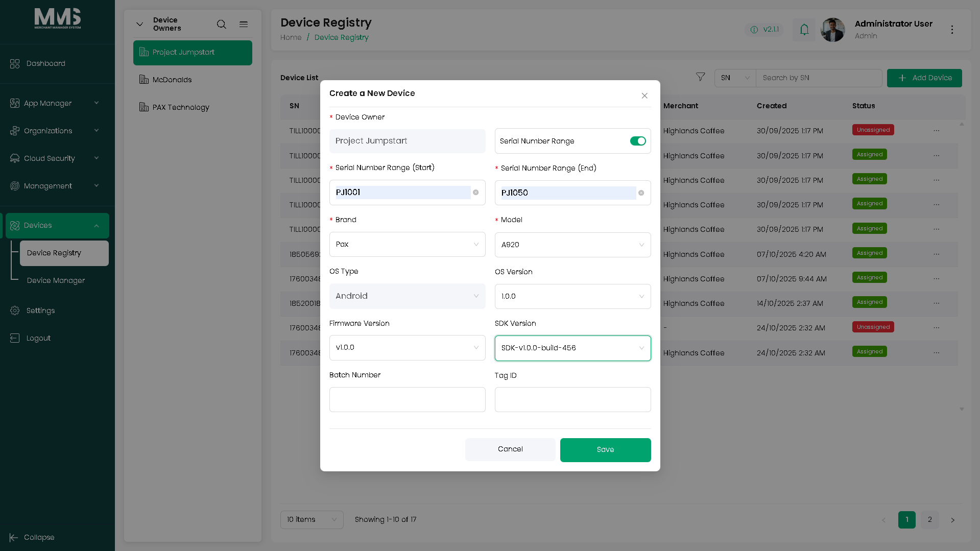Click Batch Number input field
Image resolution: width=980 pixels, height=551 pixels.
407,400
